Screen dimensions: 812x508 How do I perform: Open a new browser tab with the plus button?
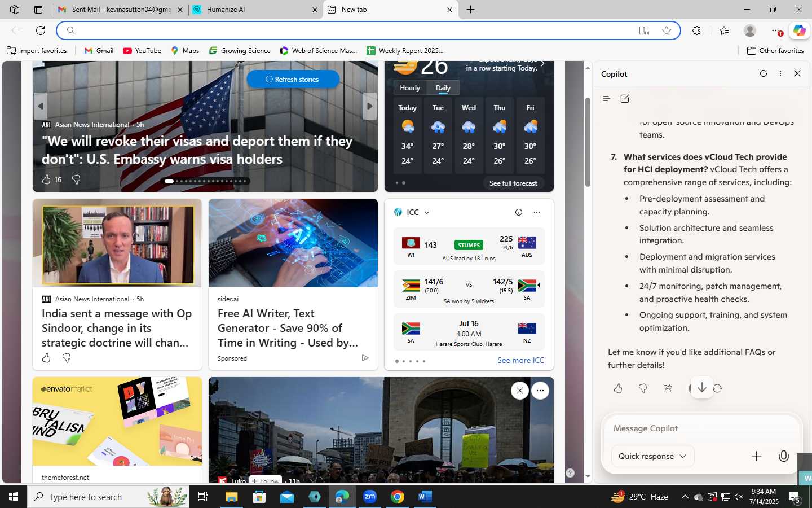(471, 10)
